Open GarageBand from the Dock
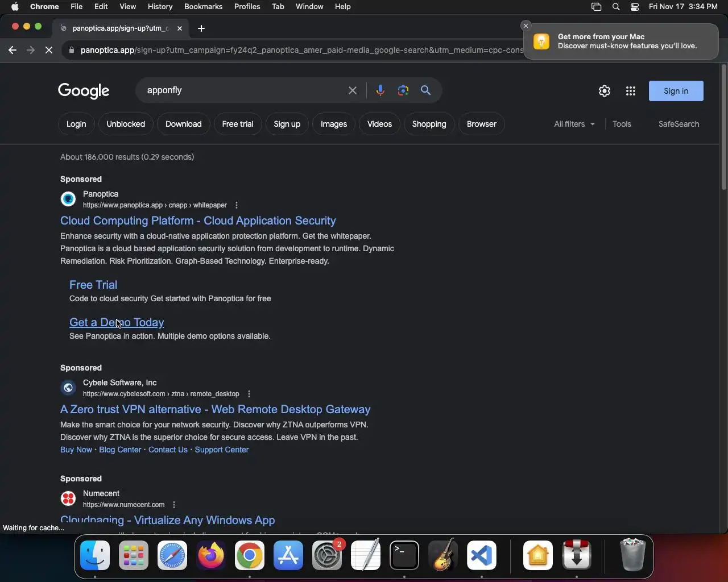Screen dimensions: 728x582 (x=443, y=555)
